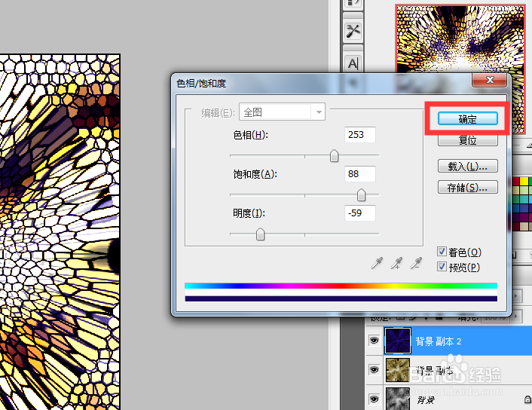Screen dimensions: 532x410
Task: Click the tools preset icon in side dock
Action: click(x=353, y=31)
